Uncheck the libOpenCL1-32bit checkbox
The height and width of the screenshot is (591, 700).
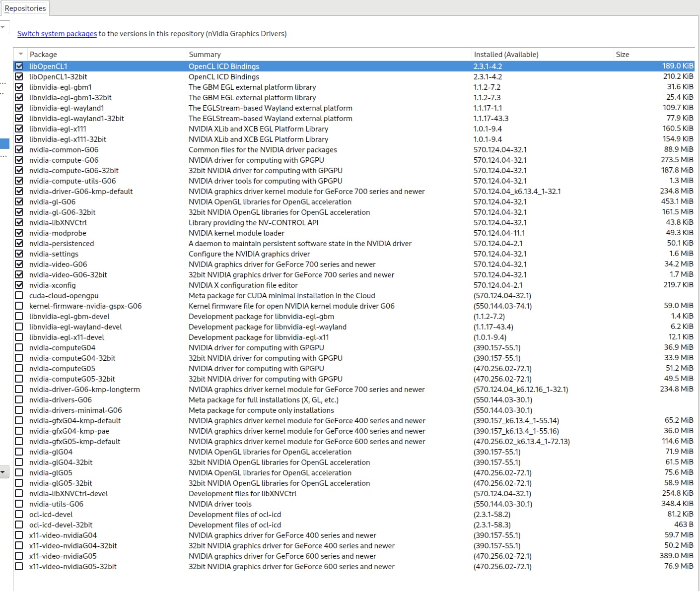(x=19, y=76)
